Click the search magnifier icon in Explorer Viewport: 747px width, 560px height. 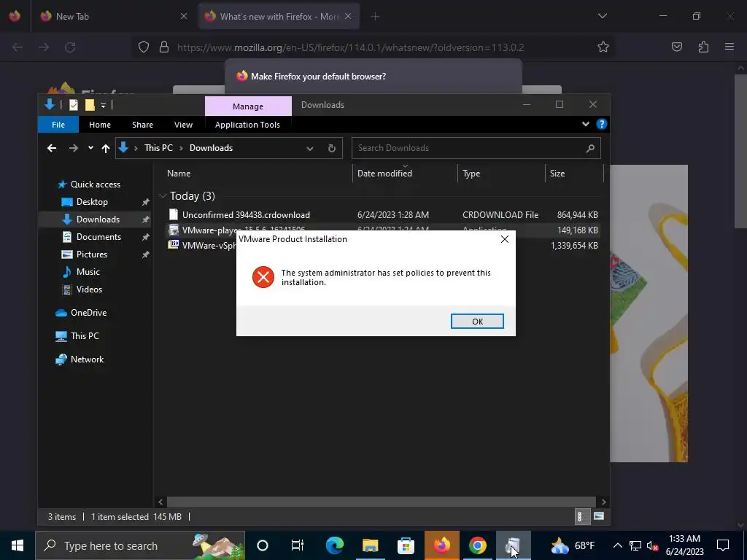(590, 148)
